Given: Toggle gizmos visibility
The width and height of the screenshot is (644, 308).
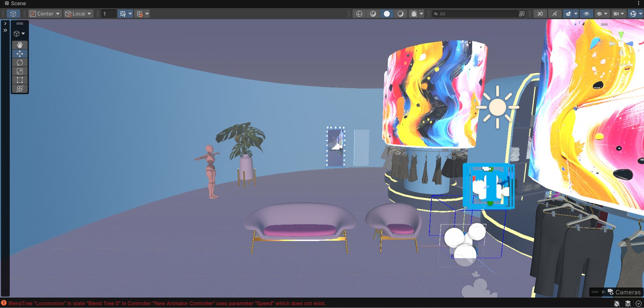Looking at the screenshot, I should [633, 14].
